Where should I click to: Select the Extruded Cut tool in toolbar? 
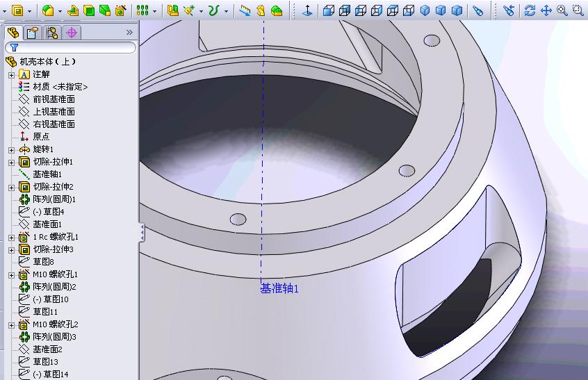point(17,10)
